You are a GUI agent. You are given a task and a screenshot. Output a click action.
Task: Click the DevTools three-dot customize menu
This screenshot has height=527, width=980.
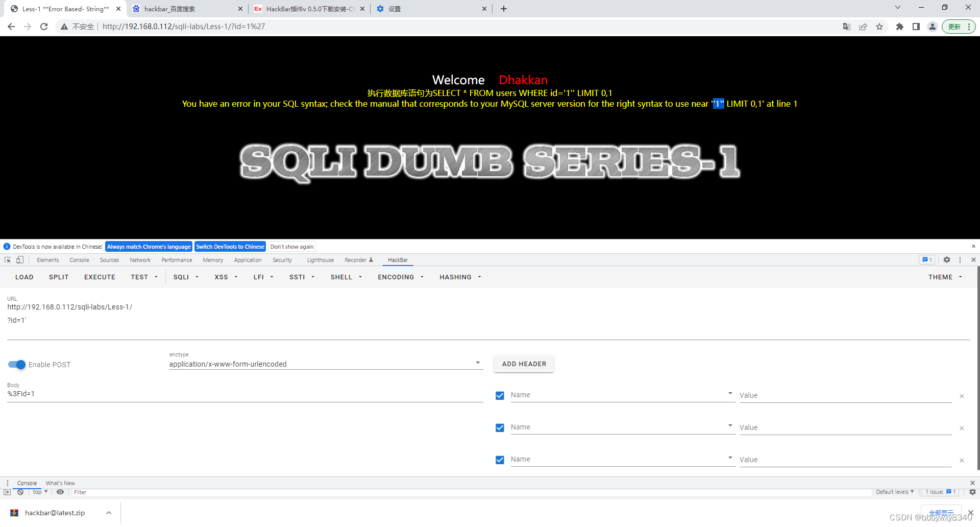(x=960, y=260)
